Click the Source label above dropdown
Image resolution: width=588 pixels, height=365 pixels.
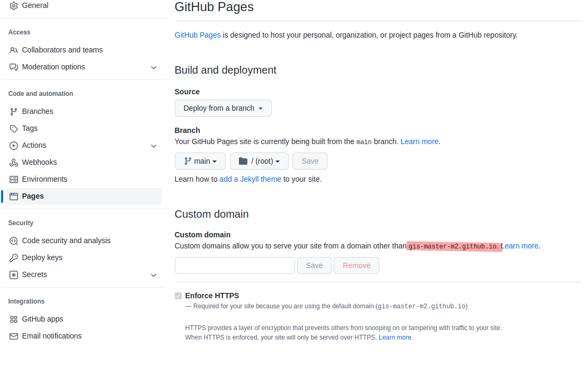click(x=187, y=92)
